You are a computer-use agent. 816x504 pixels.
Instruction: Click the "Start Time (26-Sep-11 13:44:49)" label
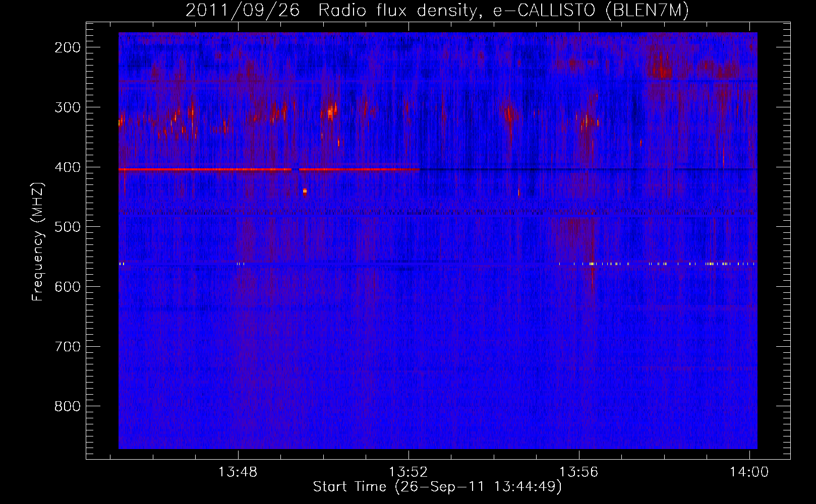click(437, 487)
